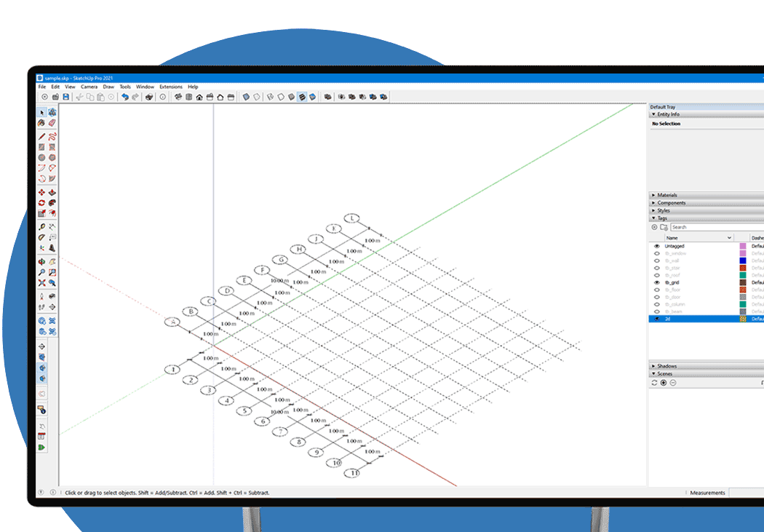Image resolution: width=764 pixels, height=532 pixels.
Task: Select the arrow Select tool
Action: click(42, 113)
